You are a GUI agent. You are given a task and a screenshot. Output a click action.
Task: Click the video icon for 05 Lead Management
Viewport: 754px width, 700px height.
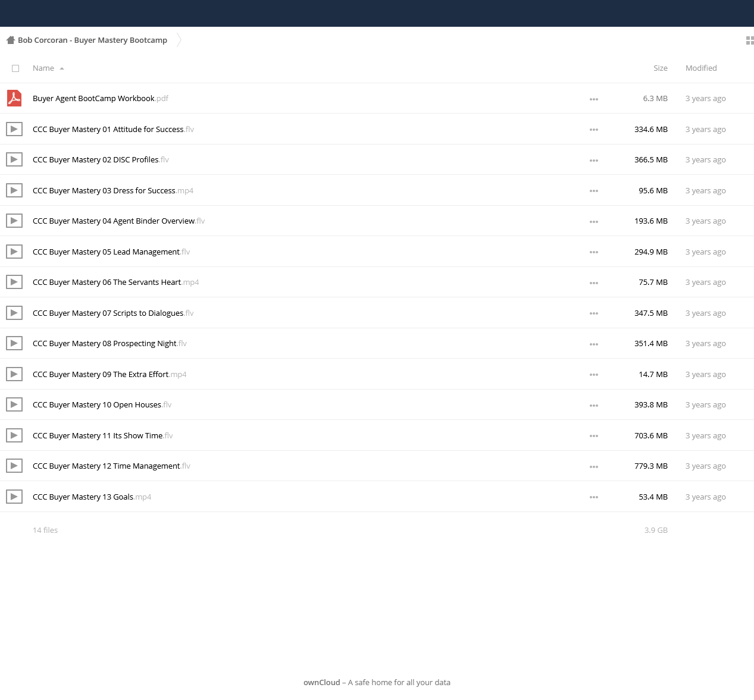(x=14, y=252)
